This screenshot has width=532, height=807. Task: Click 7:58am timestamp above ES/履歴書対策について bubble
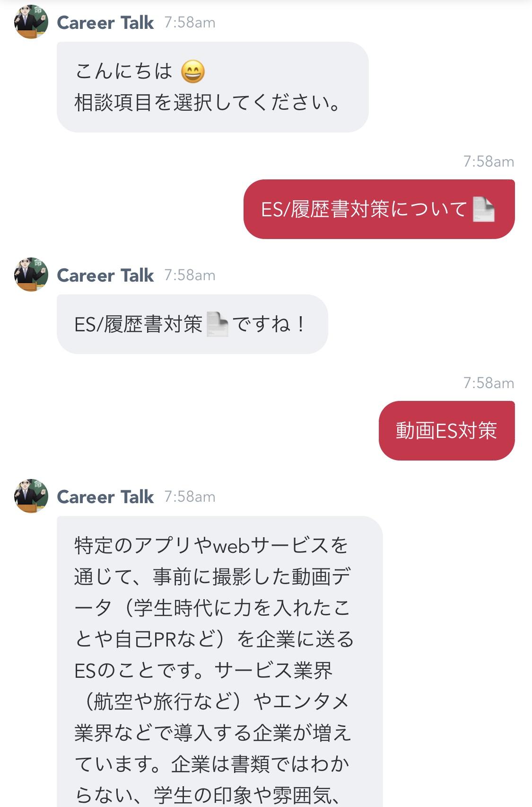click(488, 161)
